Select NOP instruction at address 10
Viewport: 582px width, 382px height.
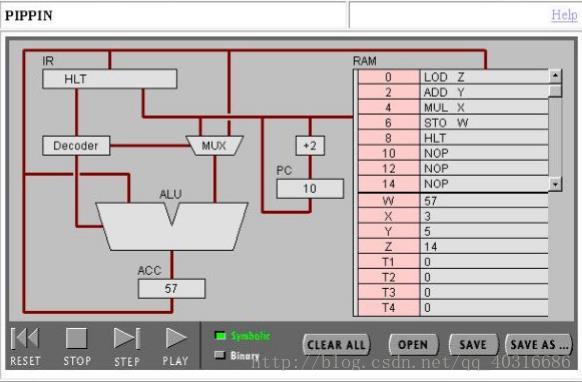pyautogui.click(x=484, y=153)
